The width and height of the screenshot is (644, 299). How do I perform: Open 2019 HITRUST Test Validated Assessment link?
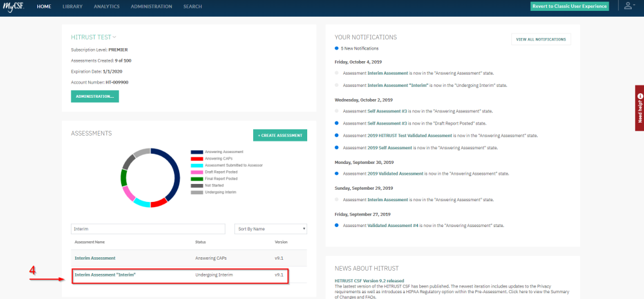tap(410, 135)
